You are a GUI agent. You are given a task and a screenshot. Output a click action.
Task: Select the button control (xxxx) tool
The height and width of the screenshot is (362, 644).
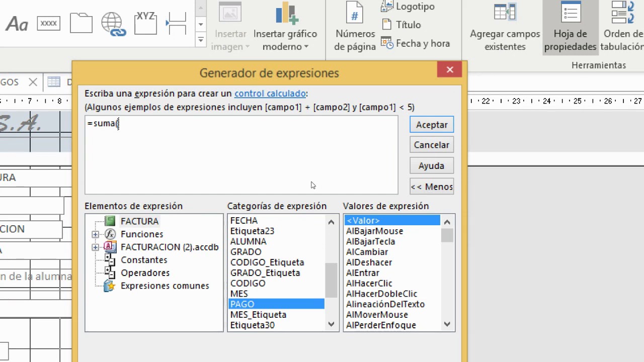pyautogui.click(x=48, y=24)
